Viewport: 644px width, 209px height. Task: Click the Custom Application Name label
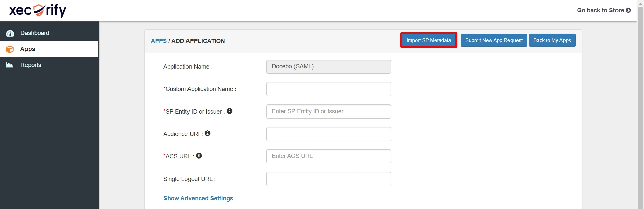point(200,89)
